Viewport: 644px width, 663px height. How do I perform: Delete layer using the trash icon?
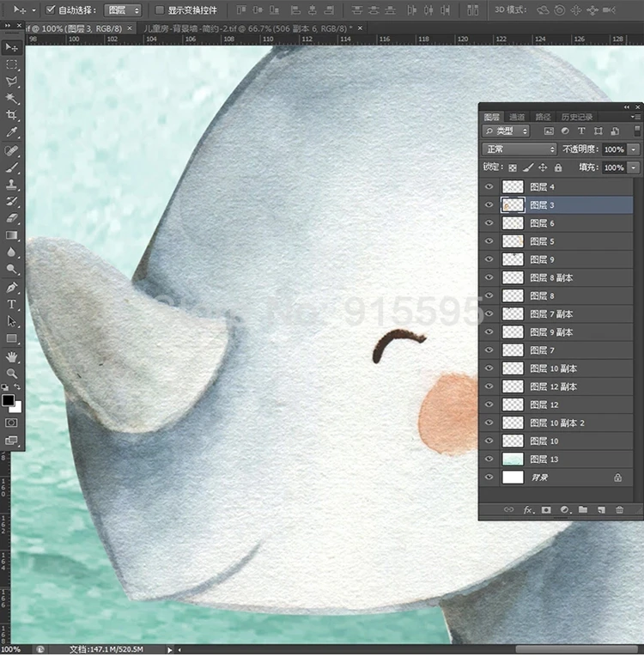click(619, 510)
